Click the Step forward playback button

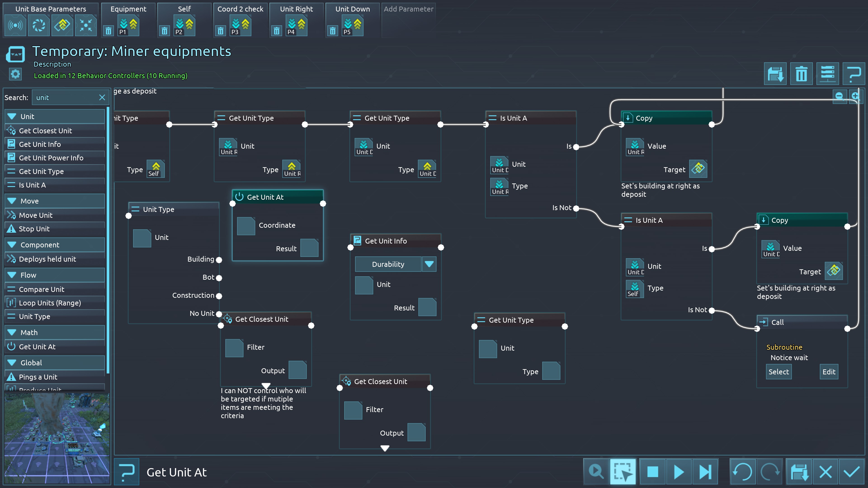coord(705,472)
